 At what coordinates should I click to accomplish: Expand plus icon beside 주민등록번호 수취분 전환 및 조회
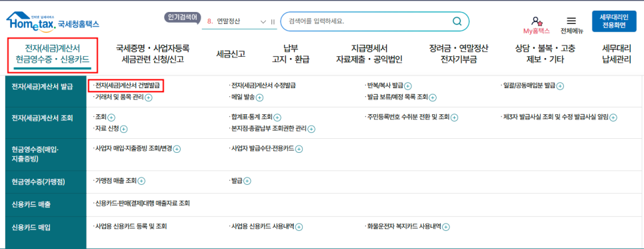click(454, 117)
